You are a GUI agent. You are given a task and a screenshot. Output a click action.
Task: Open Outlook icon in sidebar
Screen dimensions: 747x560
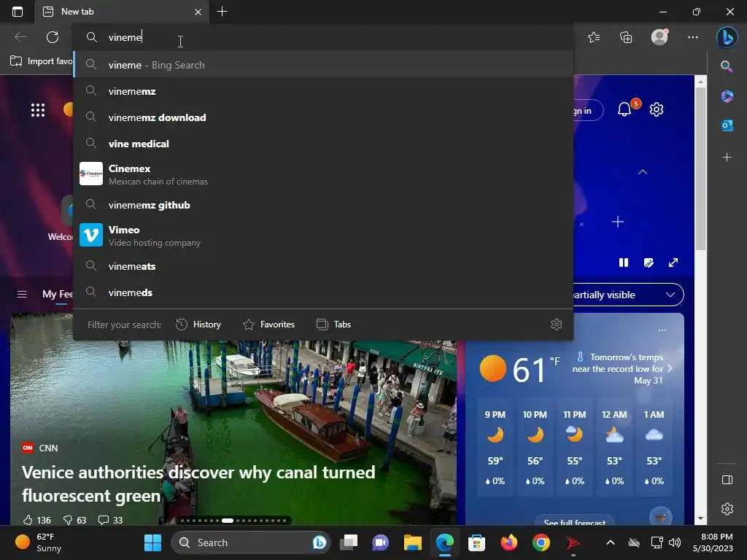[x=727, y=125]
